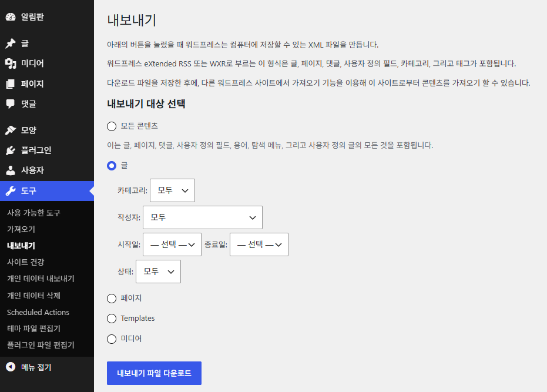
Task: Open 테마 파일 편집기 link
Action: tap(34, 329)
